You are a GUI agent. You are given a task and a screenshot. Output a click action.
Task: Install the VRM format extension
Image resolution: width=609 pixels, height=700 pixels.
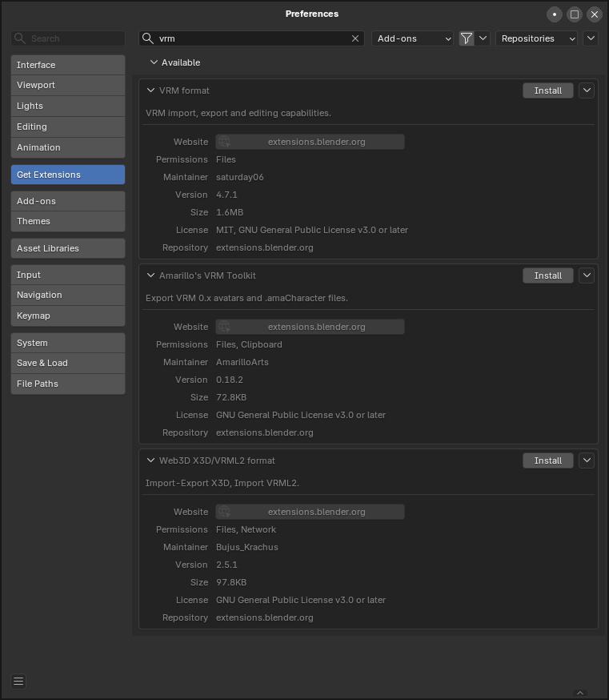(x=548, y=91)
